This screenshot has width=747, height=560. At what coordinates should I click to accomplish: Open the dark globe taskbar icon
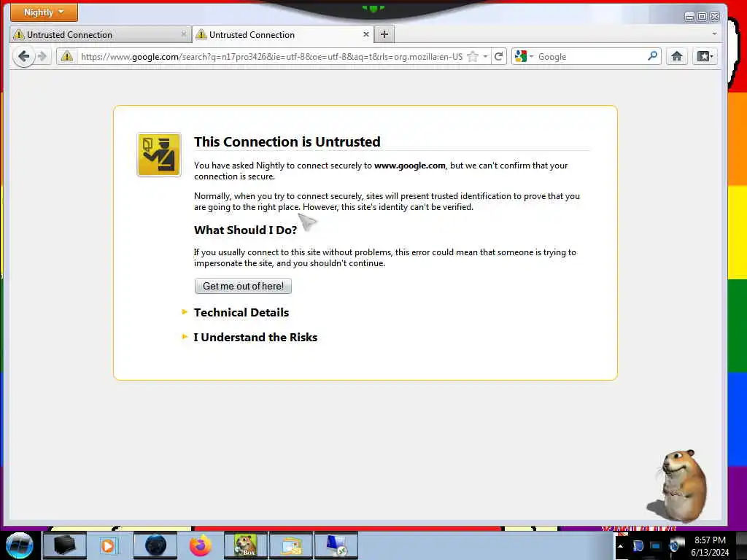coord(155,545)
